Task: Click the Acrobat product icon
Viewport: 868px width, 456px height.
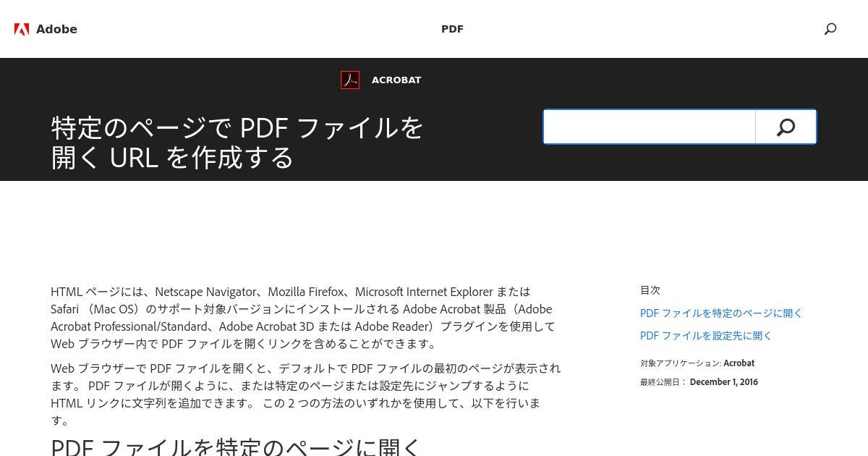Action: coord(350,80)
